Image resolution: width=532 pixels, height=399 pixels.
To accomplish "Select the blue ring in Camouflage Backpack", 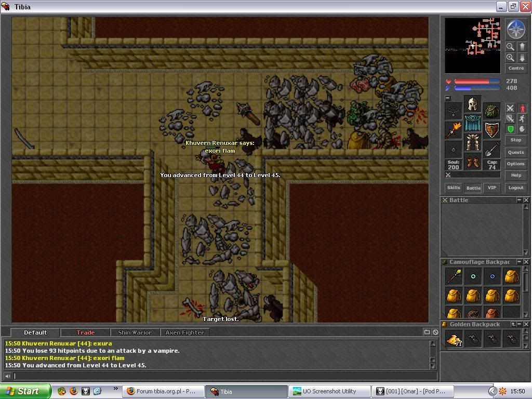I will 492,276.
